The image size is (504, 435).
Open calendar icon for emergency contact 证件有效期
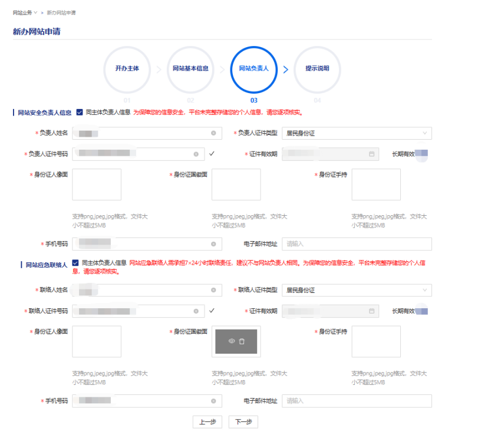371,311
